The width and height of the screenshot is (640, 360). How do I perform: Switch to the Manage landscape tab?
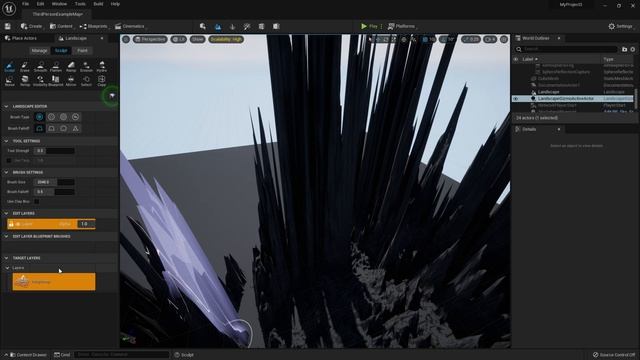click(x=40, y=51)
